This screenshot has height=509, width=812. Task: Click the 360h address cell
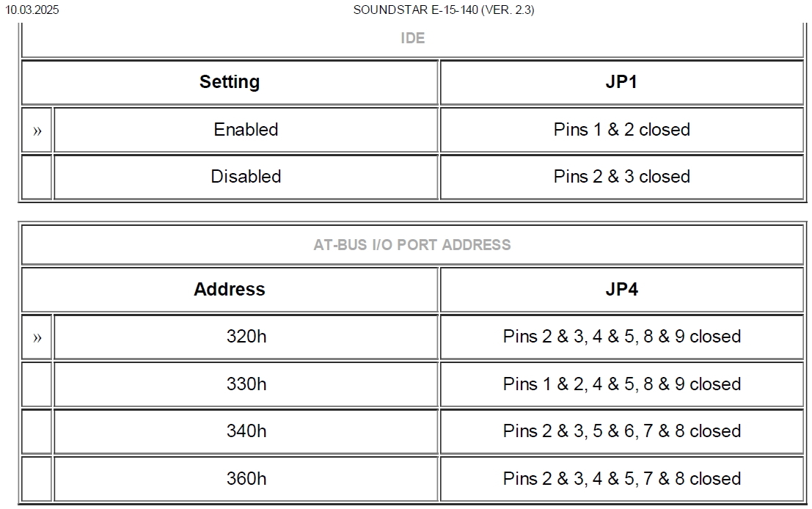[x=246, y=479]
